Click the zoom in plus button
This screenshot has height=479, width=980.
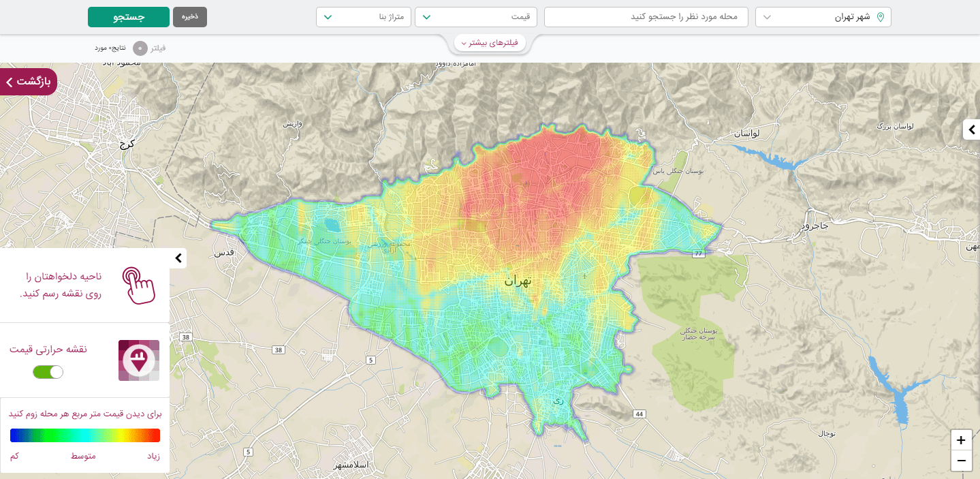coord(961,440)
